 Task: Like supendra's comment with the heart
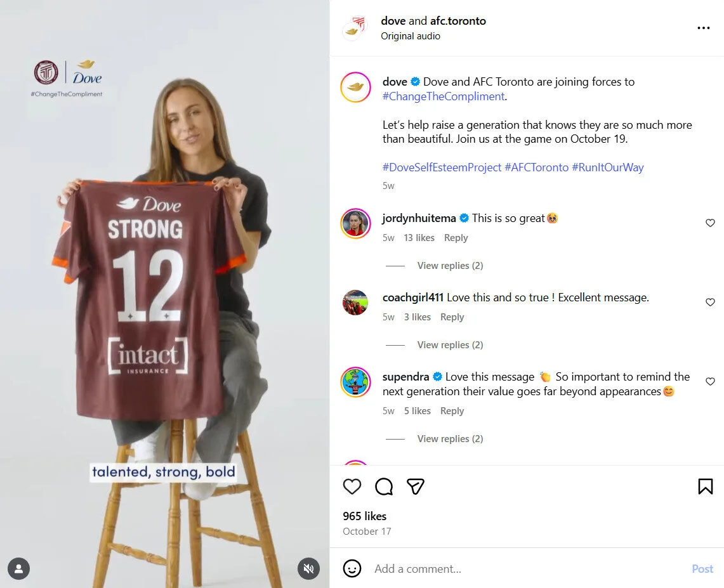tap(710, 381)
